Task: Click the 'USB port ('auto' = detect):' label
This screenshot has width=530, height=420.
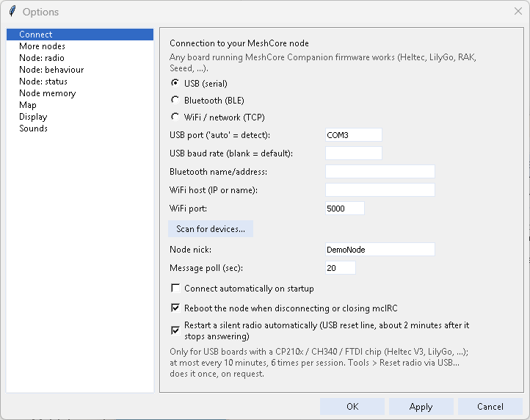Action: [x=219, y=135]
